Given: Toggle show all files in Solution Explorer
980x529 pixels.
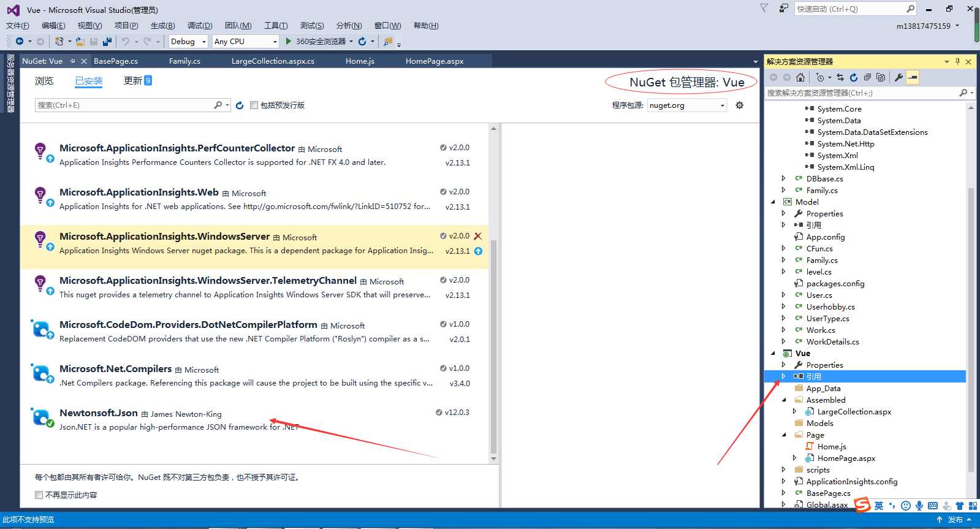Looking at the screenshot, I should click(881, 77).
